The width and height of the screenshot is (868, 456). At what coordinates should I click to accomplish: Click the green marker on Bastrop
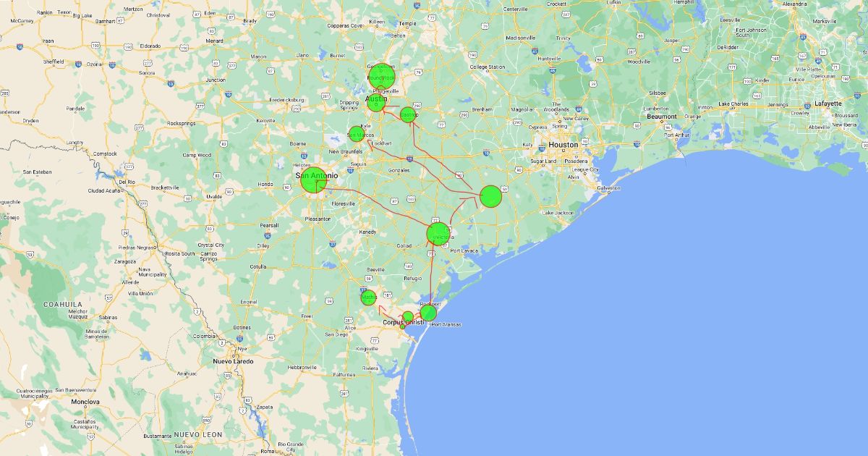point(409,114)
